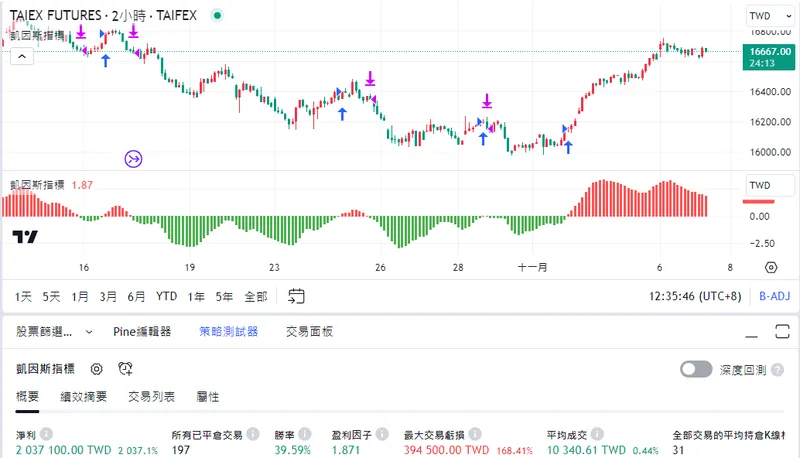Select the YTD time range

click(167, 296)
